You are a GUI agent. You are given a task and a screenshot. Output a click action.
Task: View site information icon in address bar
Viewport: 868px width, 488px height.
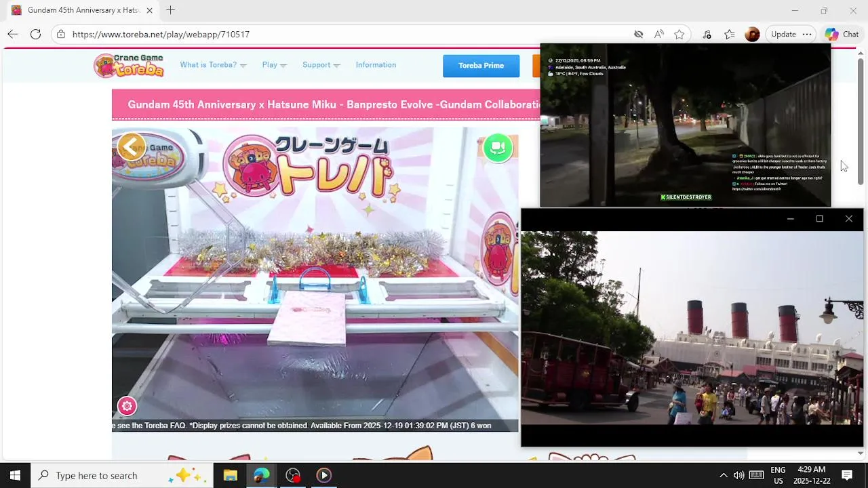[x=61, y=34]
